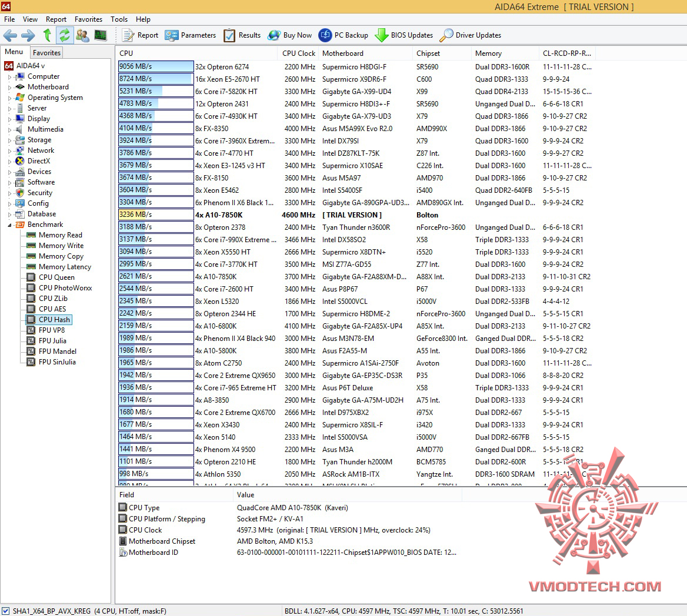Select Memory Copy benchmark

(61, 256)
